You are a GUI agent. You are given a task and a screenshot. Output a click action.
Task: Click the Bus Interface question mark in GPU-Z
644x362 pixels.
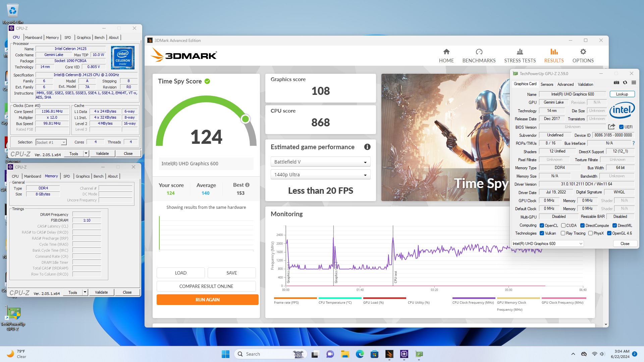633,143
